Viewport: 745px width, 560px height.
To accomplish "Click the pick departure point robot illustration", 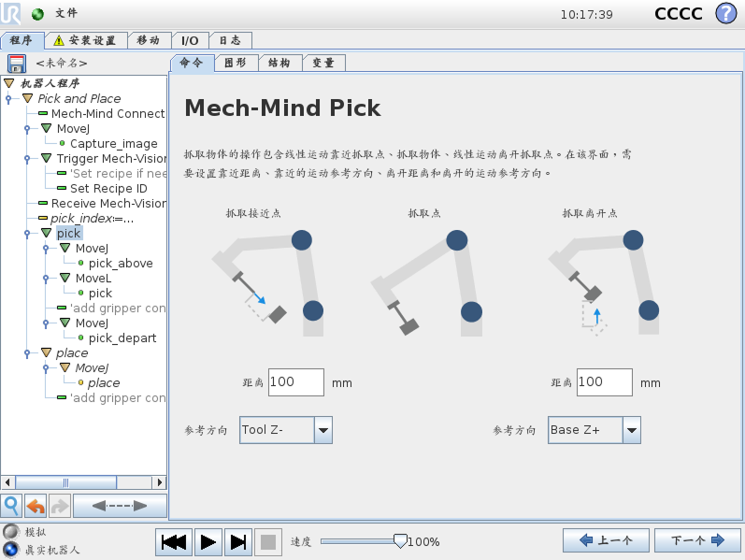I will pos(604,284).
